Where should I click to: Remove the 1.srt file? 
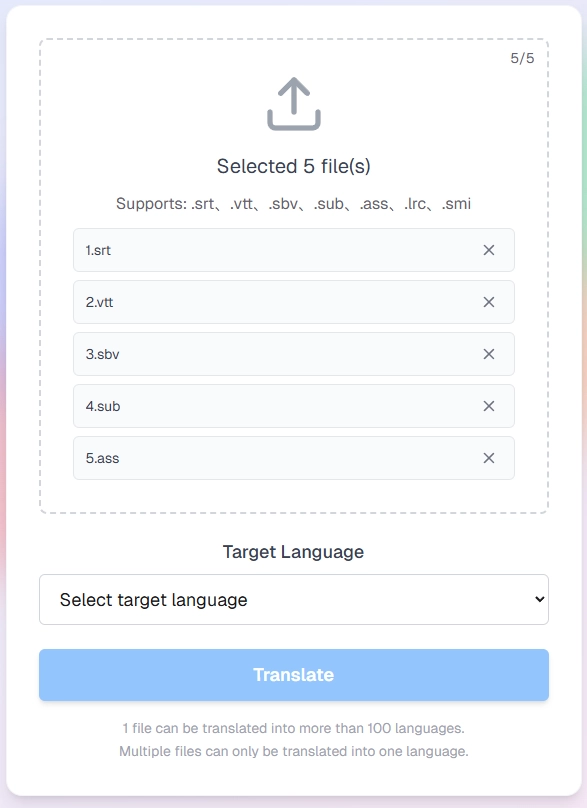click(x=488, y=249)
